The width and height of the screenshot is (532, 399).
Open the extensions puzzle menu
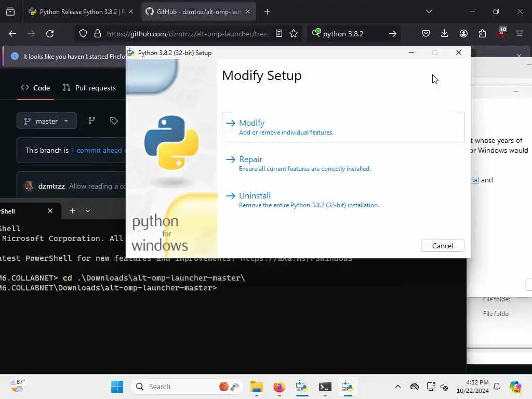click(x=482, y=33)
